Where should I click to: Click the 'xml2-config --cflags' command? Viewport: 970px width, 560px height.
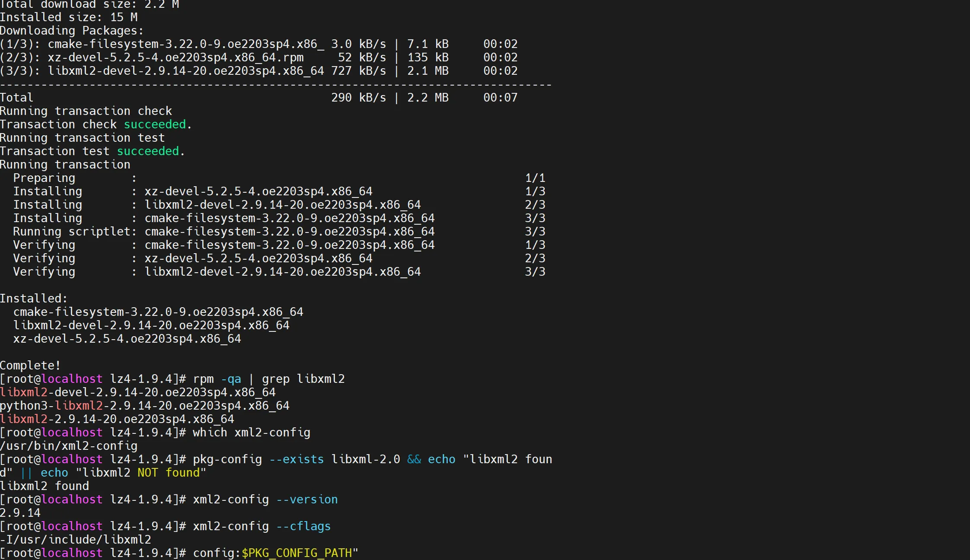tap(262, 526)
